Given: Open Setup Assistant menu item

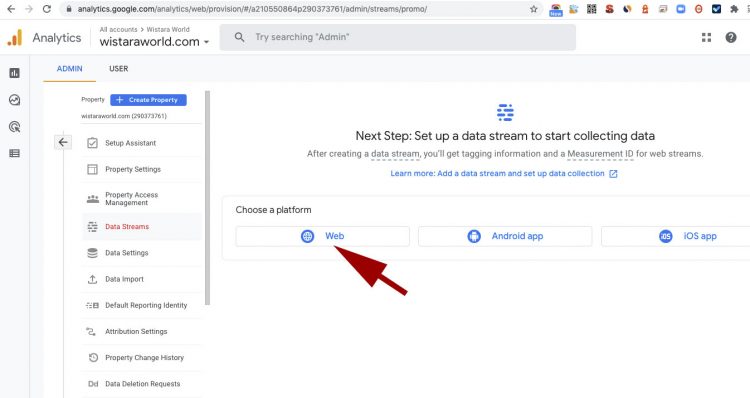Looking at the screenshot, I should click(142, 143).
